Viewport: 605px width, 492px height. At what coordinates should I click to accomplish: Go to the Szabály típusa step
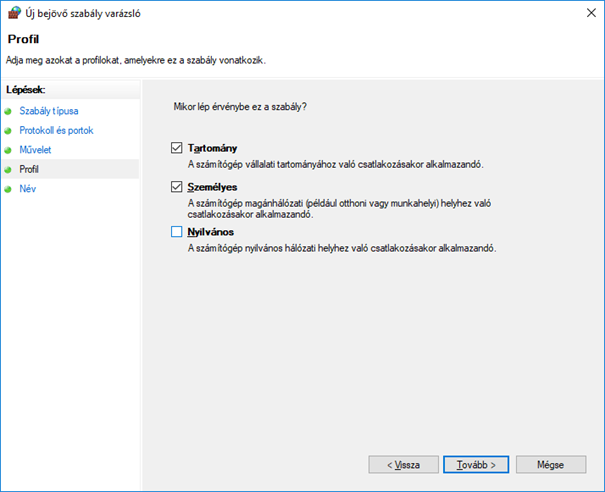(49, 111)
